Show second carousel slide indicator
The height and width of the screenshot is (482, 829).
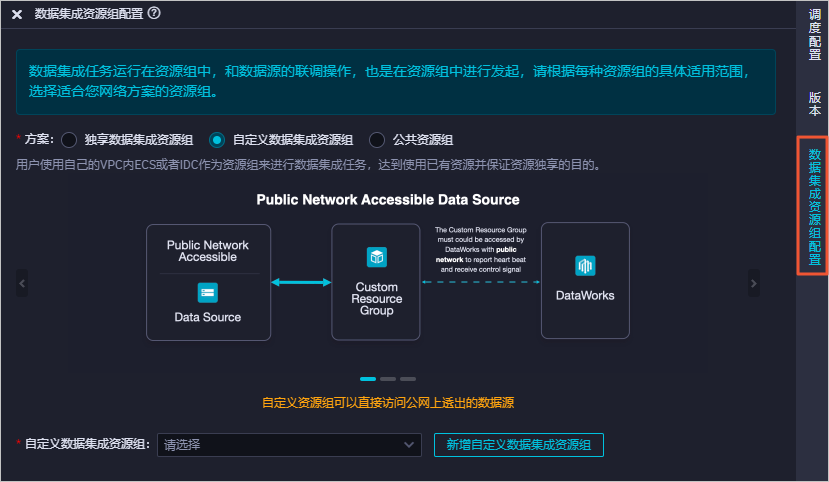pos(388,379)
